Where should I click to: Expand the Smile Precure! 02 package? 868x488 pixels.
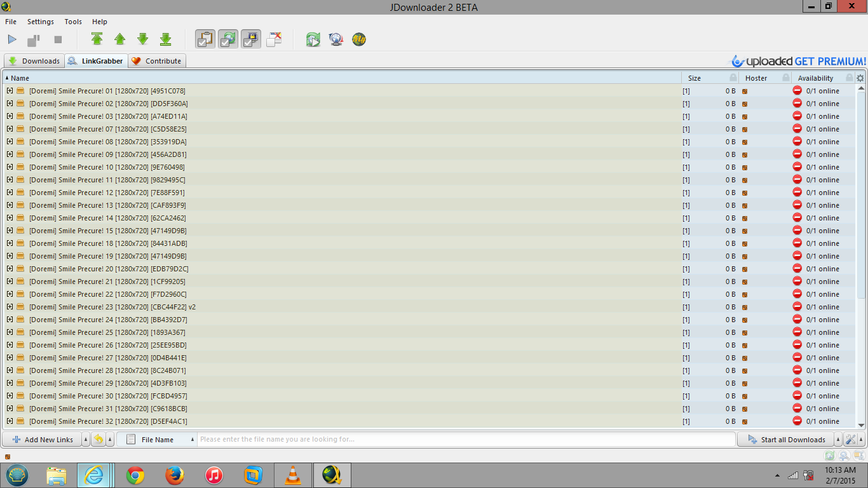tap(10, 104)
